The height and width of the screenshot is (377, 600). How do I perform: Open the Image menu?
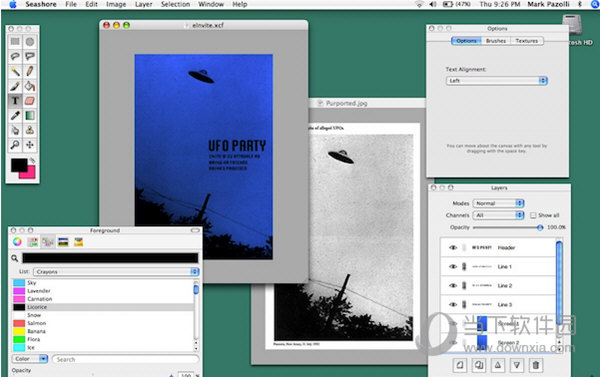116,4
